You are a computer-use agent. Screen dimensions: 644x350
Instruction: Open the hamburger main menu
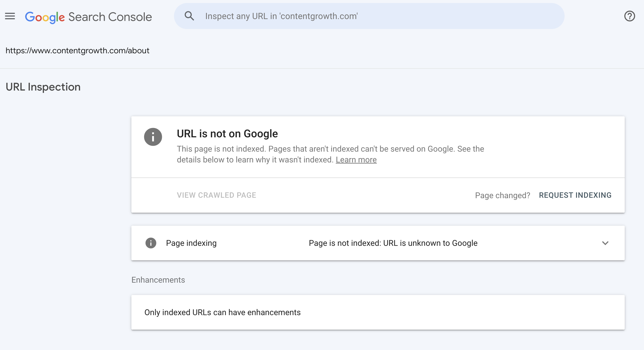point(10,16)
